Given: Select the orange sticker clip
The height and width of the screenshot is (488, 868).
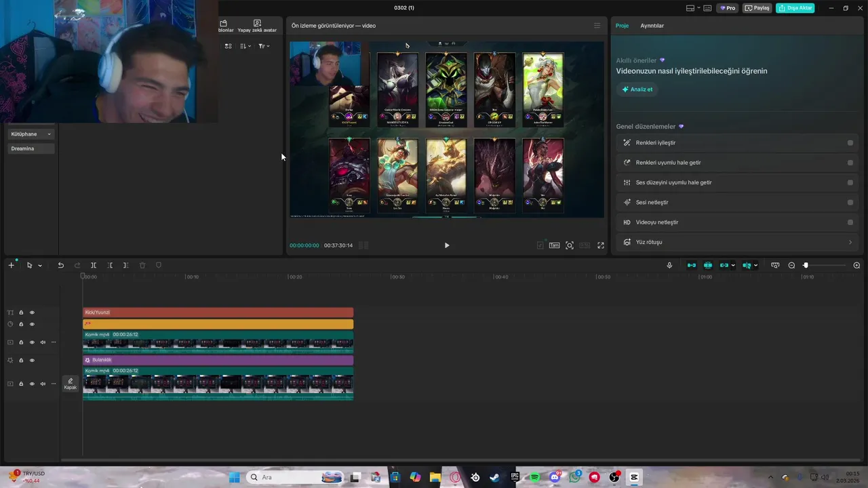Looking at the screenshot, I should [x=218, y=324].
